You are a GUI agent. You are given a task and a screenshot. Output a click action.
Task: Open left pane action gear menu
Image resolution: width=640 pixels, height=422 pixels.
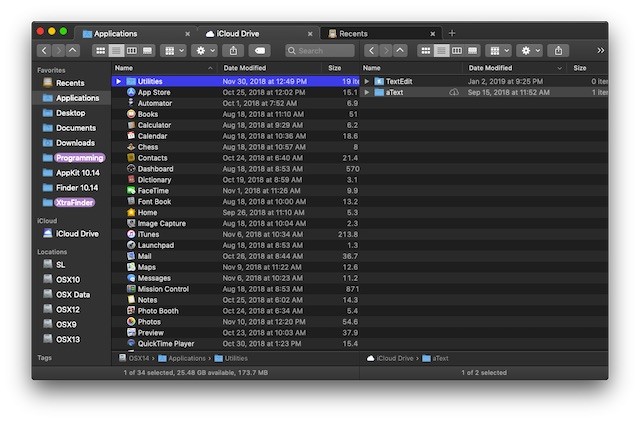205,51
